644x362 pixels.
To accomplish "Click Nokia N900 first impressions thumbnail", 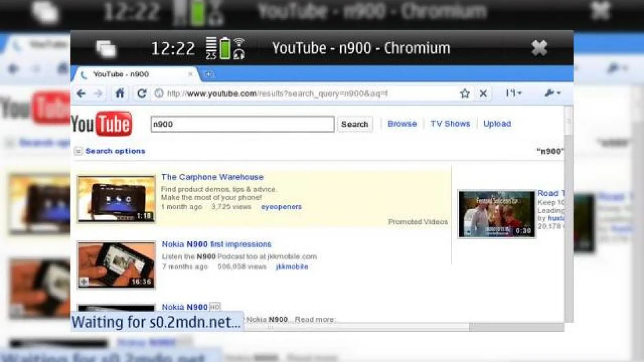I will pos(116,265).
